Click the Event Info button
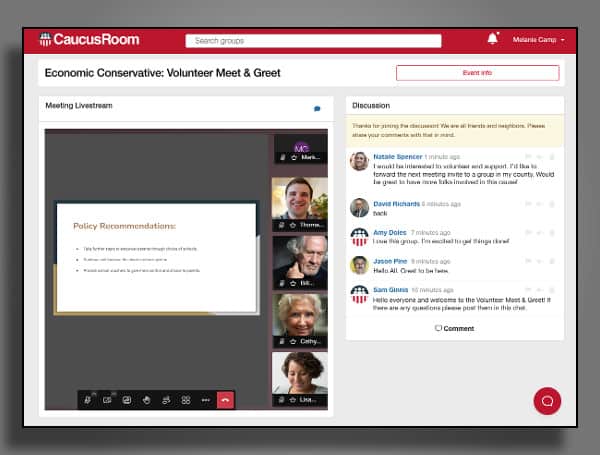Image resolution: width=600 pixels, height=455 pixels. pos(478,73)
